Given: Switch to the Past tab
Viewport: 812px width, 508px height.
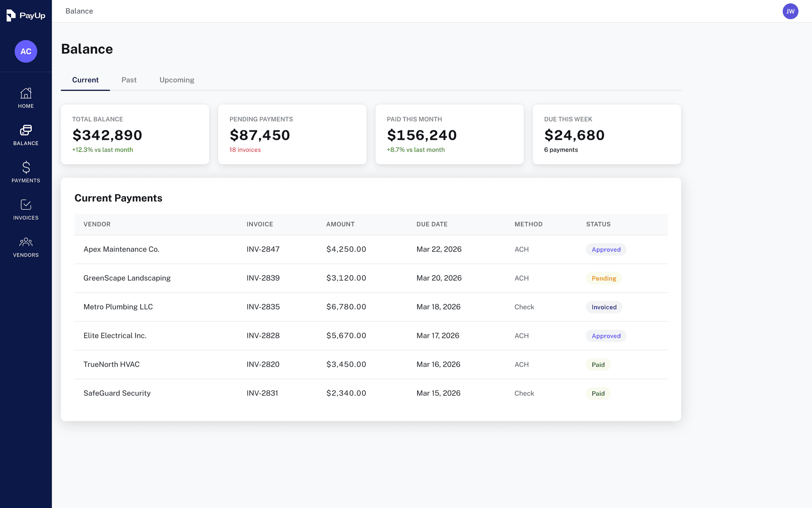Looking at the screenshot, I should [x=129, y=80].
